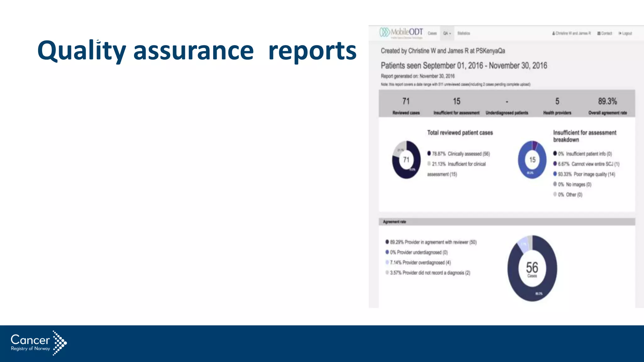
Task: Select the 15 Insufficient for assessment stat
Action: [456, 106]
